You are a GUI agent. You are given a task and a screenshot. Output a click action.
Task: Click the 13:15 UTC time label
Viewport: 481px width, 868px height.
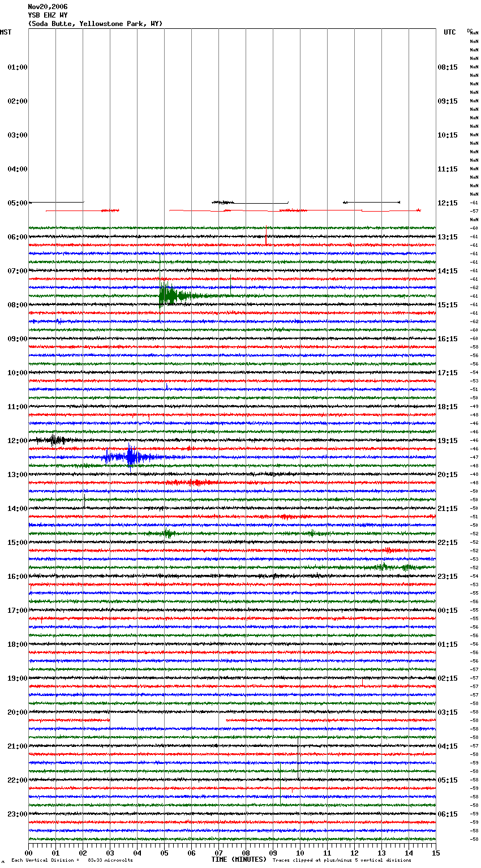[x=448, y=237]
